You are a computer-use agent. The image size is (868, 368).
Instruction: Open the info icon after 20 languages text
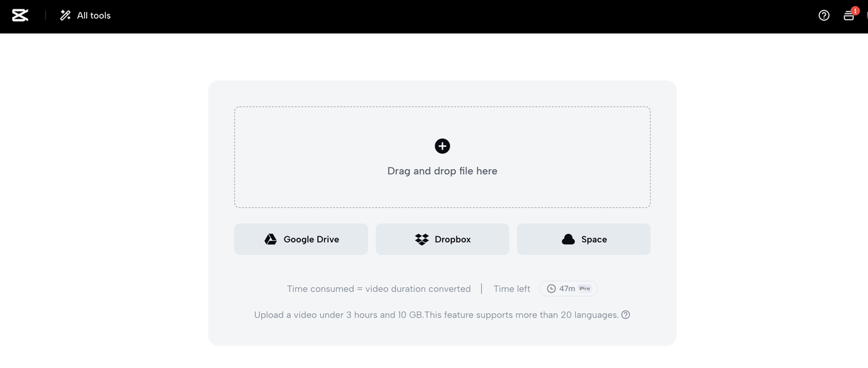point(626,314)
